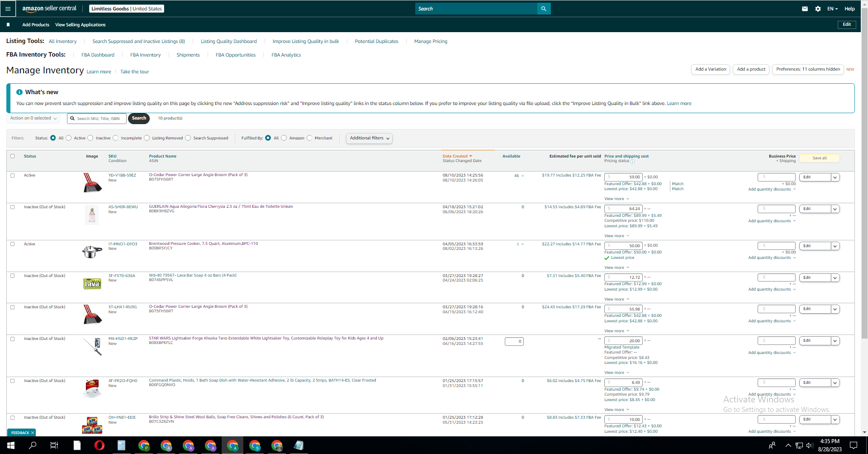Open the Brentwood pressure cooker thumbnail

[92, 251]
